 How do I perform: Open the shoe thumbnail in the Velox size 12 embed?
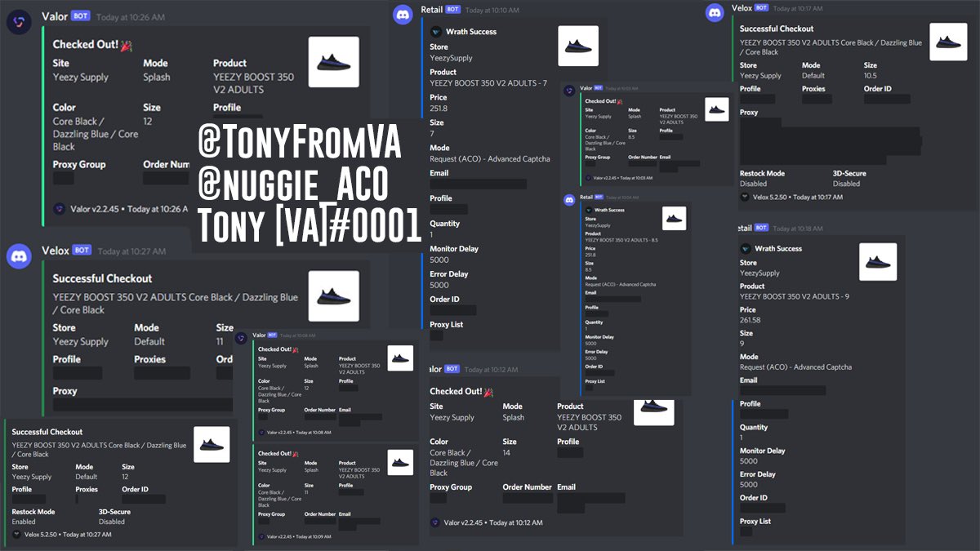tap(212, 444)
